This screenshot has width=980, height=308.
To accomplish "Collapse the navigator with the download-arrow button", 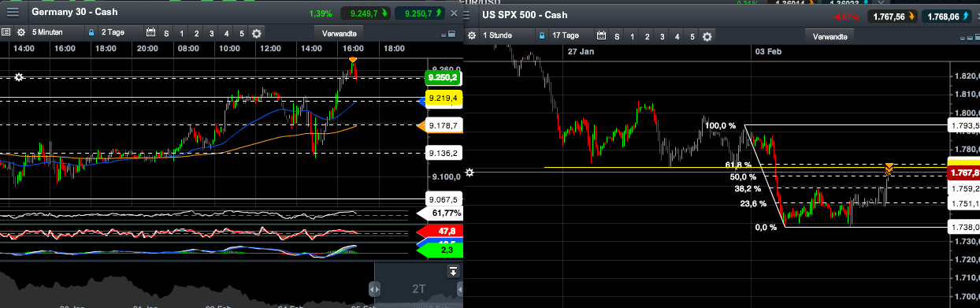I will (453, 272).
